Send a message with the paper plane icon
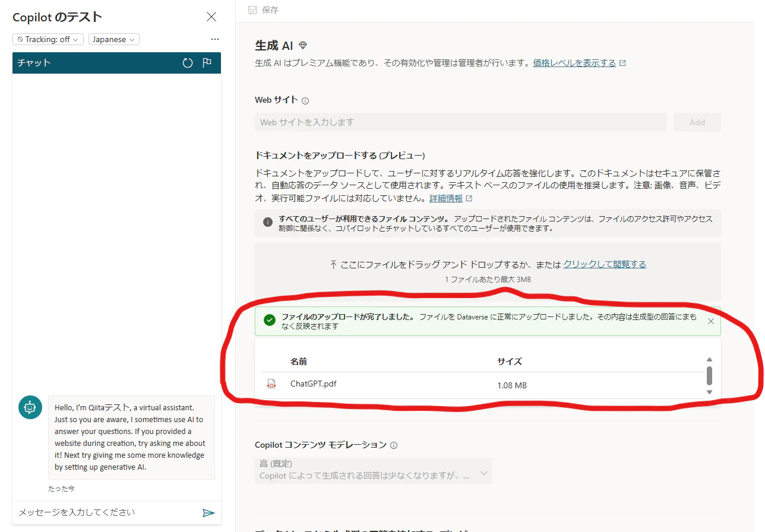Screen dimensions: 765x532 [x=208, y=512]
